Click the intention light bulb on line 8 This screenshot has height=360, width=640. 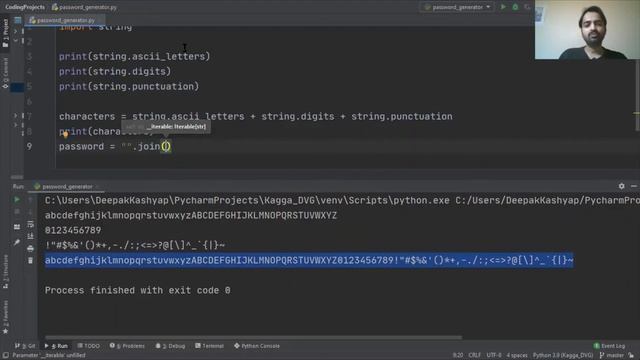65,133
